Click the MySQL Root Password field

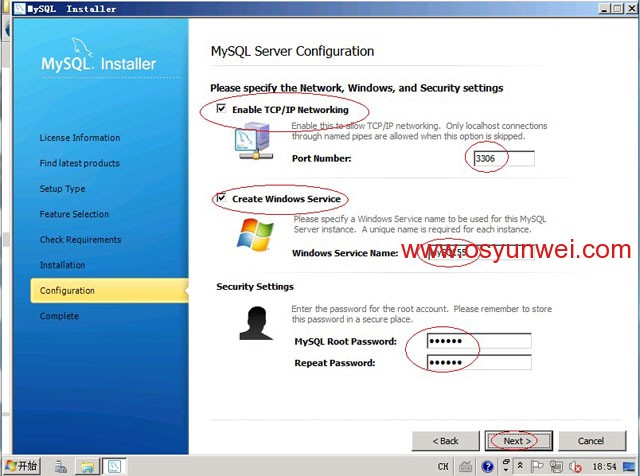pos(479,341)
